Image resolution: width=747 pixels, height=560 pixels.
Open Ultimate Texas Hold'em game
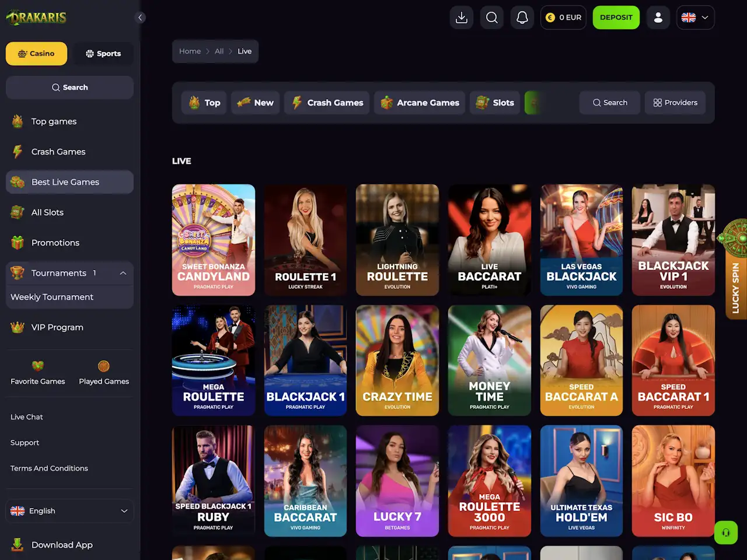click(581, 481)
